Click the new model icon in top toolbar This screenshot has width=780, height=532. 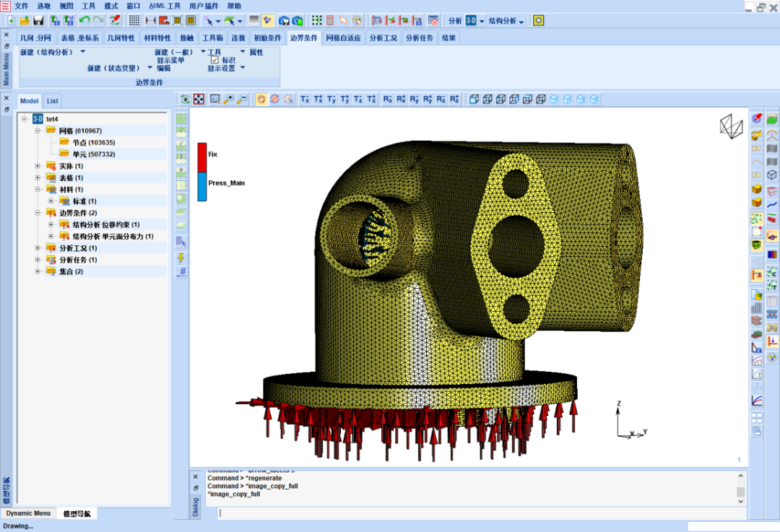(x=11, y=20)
